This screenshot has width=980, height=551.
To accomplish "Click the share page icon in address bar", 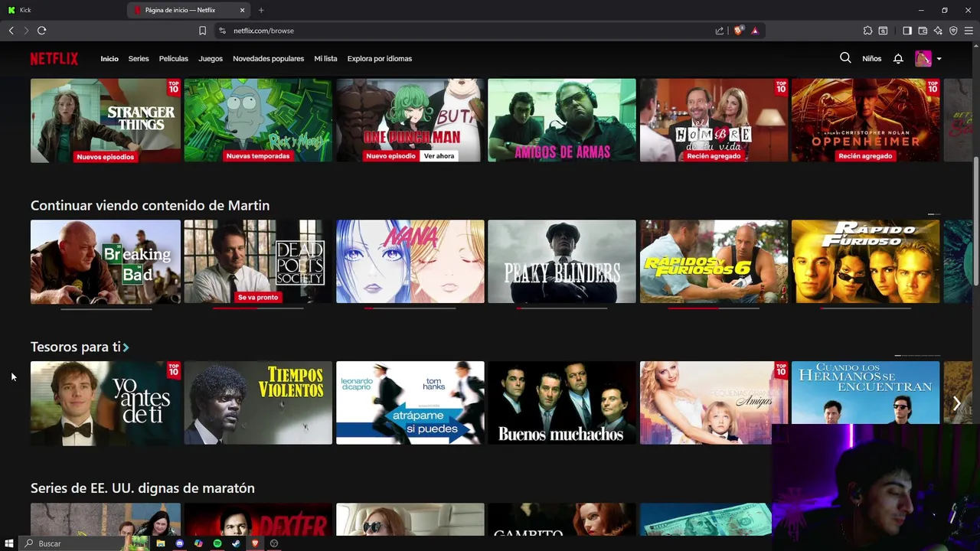I will click(x=720, y=31).
